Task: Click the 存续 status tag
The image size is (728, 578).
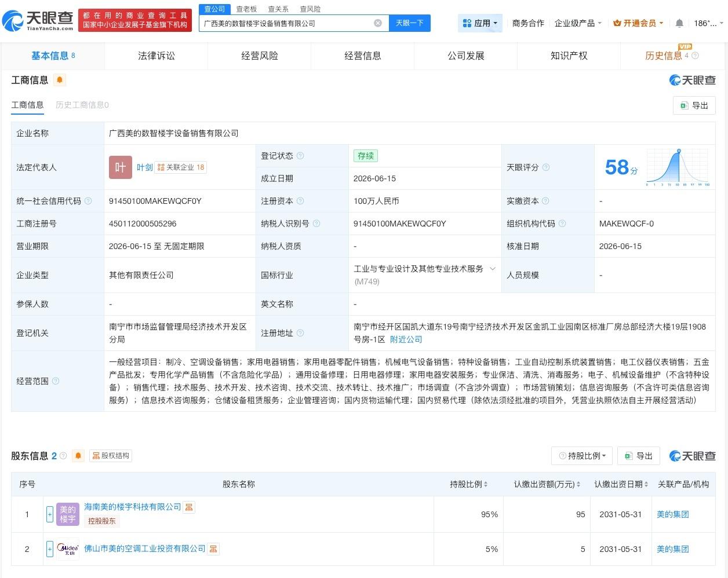Action: point(366,156)
